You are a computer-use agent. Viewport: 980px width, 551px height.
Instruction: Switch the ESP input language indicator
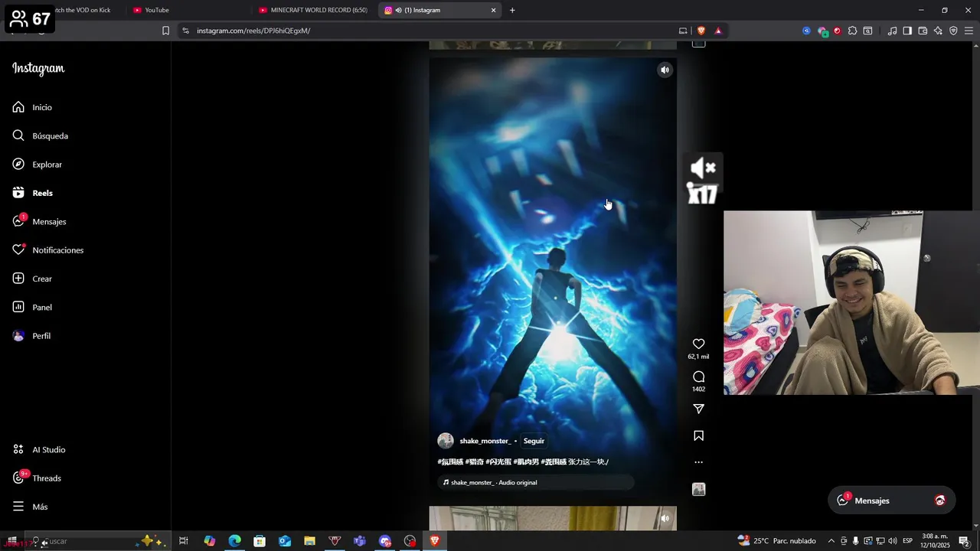point(907,541)
